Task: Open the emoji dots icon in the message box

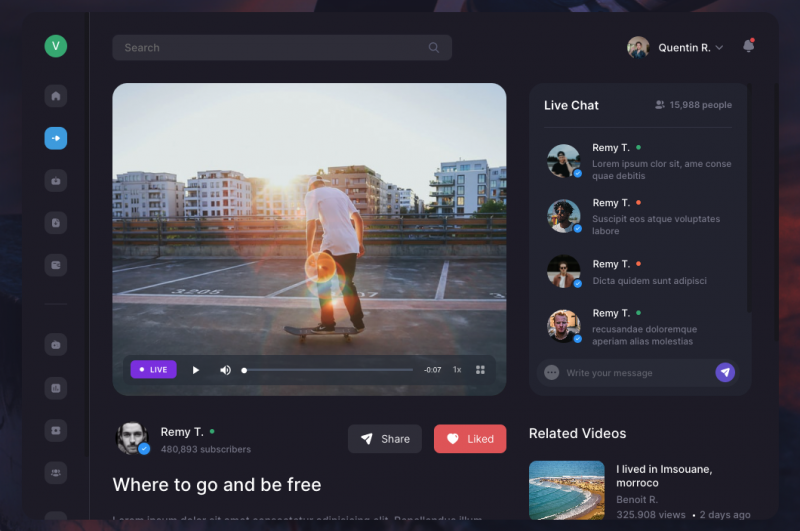Action: pos(552,373)
